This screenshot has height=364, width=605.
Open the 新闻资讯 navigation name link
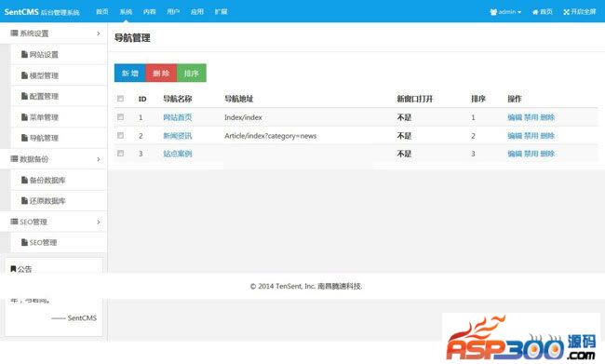coord(178,136)
